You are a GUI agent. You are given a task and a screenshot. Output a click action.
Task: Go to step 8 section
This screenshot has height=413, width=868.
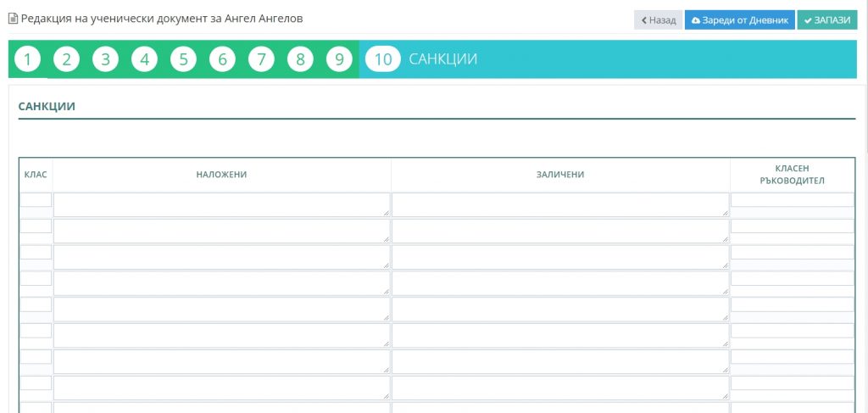[300, 59]
